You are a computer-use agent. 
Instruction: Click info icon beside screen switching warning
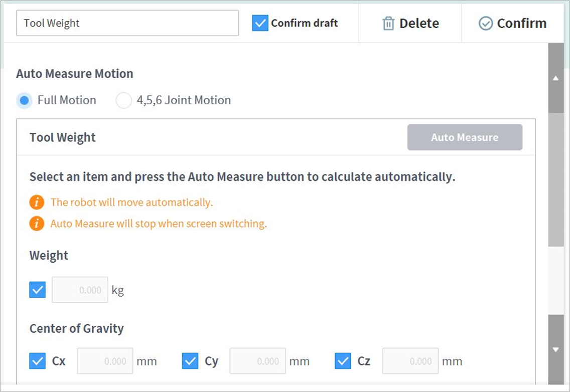click(x=37, y=224)
